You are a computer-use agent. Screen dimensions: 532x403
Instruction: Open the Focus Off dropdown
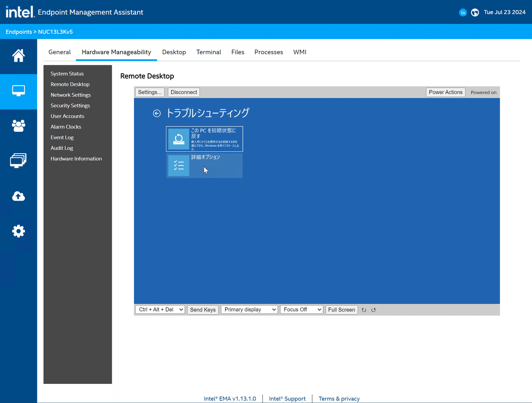[x=301, y=310]
